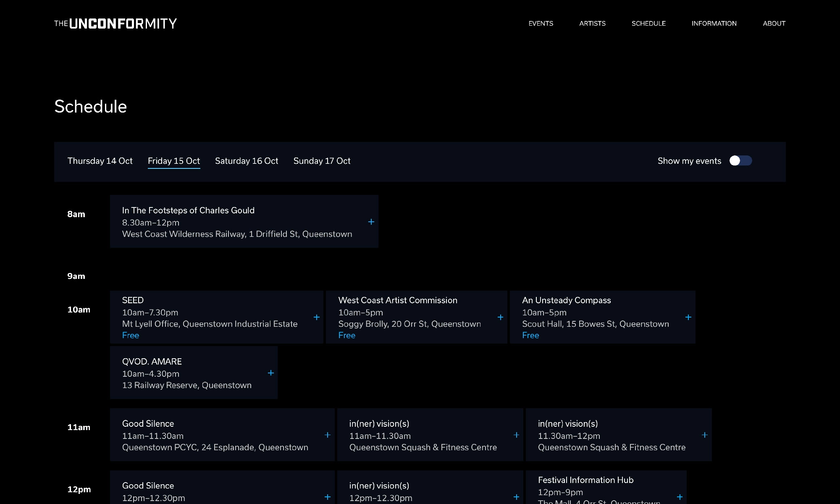This screenshot has height=504, width=840.
Task: Select Saturday 16 Oct tab
Action: point(247,161)
